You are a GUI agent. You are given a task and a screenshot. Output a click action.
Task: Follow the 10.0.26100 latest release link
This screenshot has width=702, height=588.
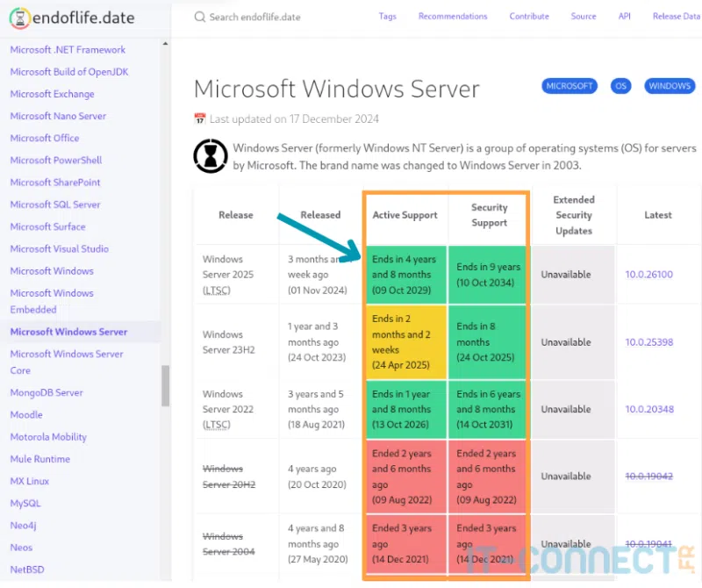(648, 275)
